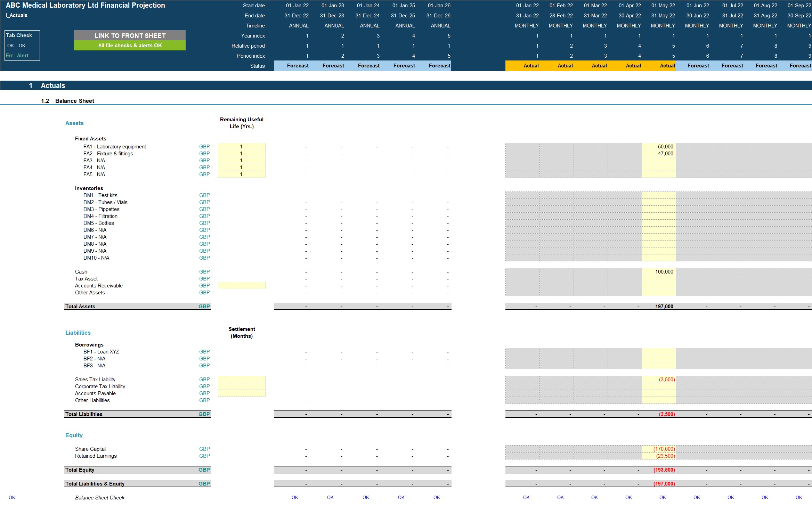The width and height of the screenshot is (812, 513).
Task: Click the Tab Check label
Action: [19, 35]
